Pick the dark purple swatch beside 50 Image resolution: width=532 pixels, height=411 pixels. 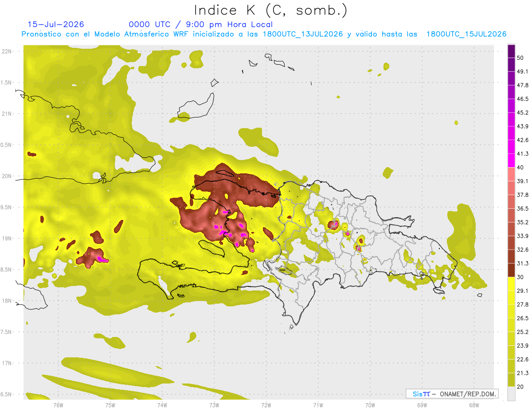point(511,51)
